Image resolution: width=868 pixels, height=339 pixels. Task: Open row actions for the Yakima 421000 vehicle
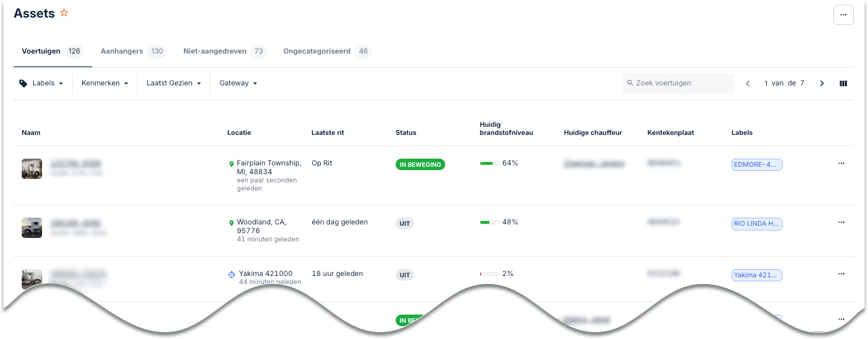tap(842, 274)
